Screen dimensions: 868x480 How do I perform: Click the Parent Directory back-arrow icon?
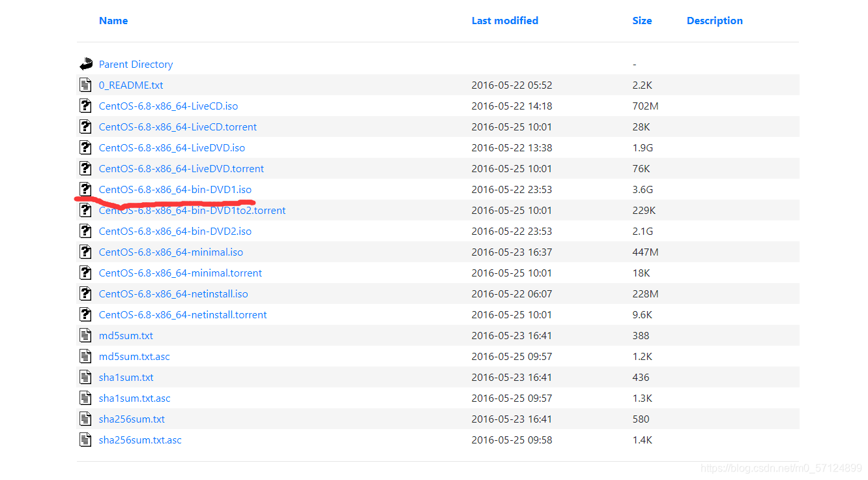point(86,64)
